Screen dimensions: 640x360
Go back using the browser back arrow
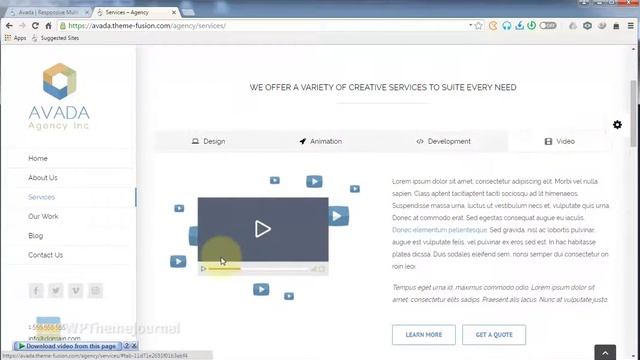pos(9,26)
